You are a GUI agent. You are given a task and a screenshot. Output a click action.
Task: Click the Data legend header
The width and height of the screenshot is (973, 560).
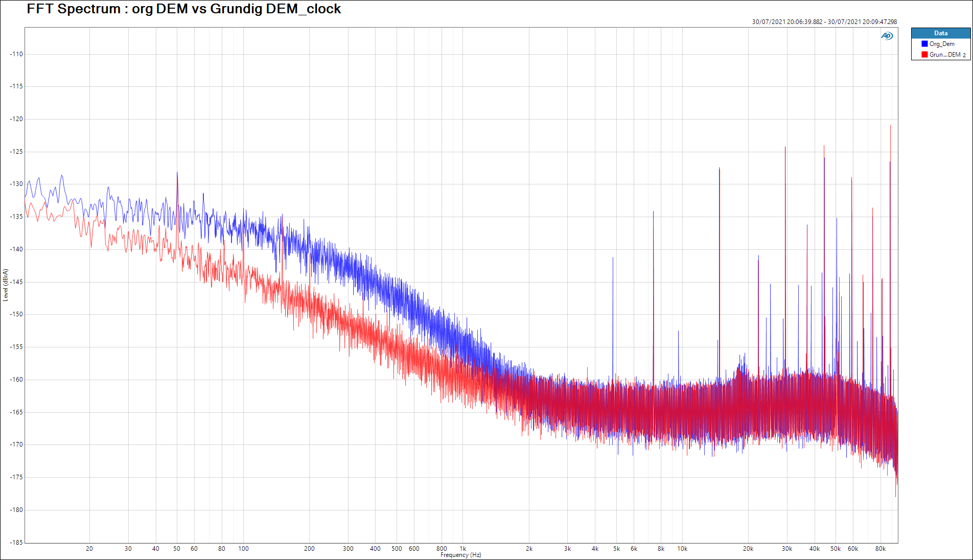[x=940, y=33]
